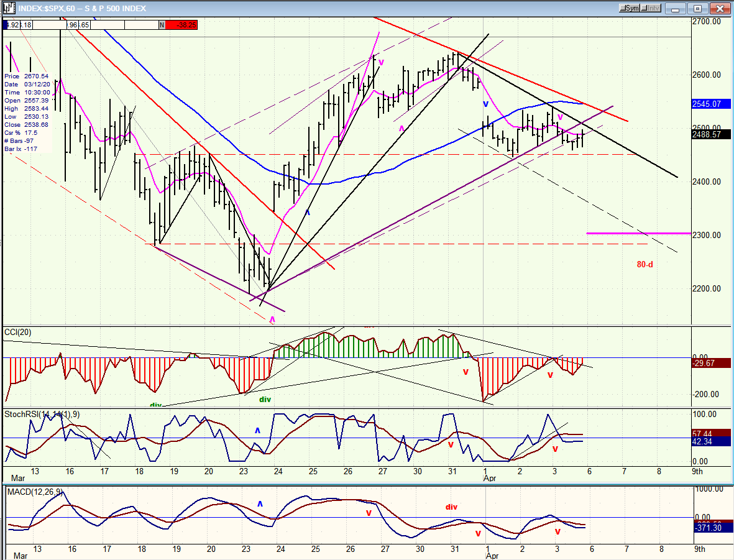Screen dimensions: 734x560
Task: Toggle the Sym link checkbox
Action: (x=629, y=9)
